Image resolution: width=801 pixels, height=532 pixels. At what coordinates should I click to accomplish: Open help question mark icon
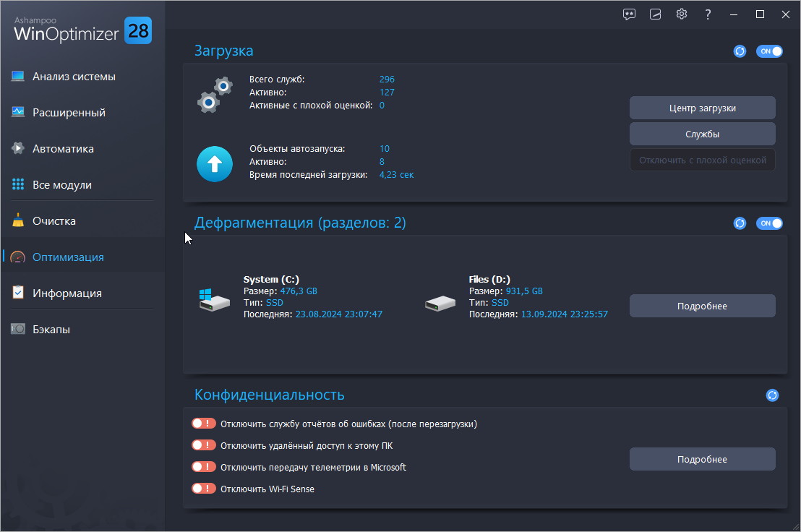(708, 14)
